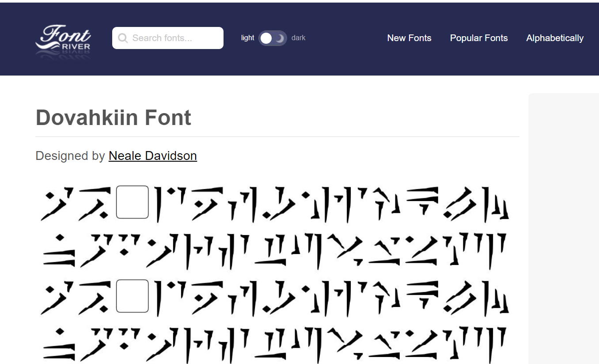Open the New Fonts menu item
This screenshot has width=599, height=364.
tap(409, 38)
